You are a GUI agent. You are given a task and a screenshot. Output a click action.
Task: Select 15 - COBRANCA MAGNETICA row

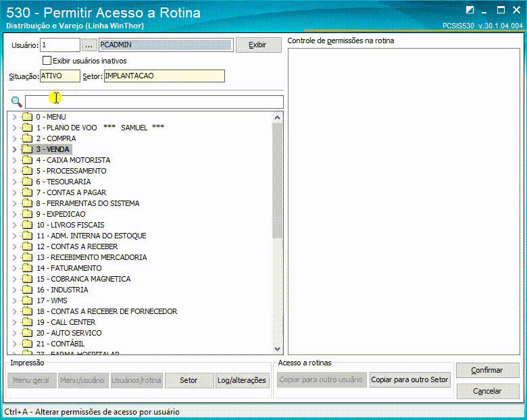click(x=83, y=279)
